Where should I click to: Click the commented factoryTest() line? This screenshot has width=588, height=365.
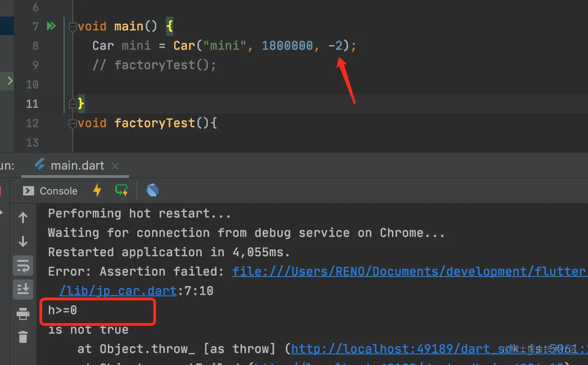point(154,65)
